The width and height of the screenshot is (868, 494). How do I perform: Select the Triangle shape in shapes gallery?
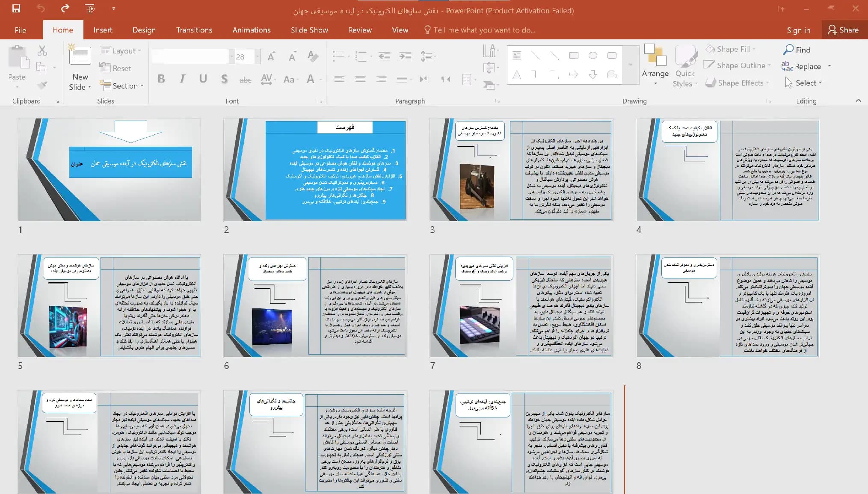pyautogui.click(x=517, y=75)
